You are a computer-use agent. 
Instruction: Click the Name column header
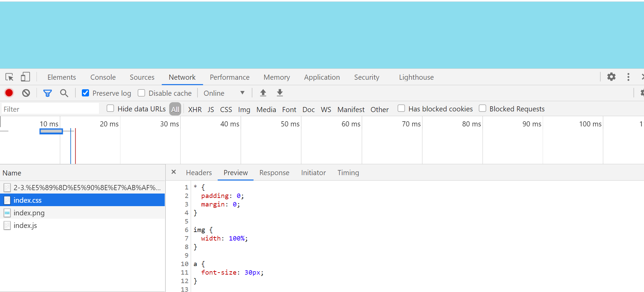click(83, 173)
